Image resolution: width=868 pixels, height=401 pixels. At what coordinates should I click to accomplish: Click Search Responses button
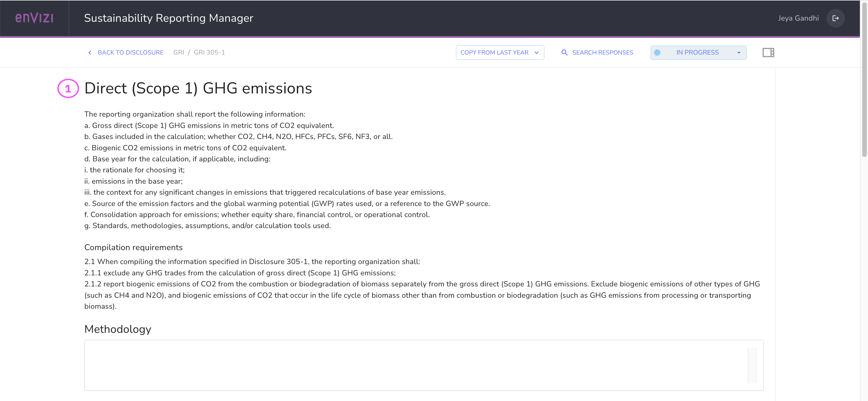point(602,53)
